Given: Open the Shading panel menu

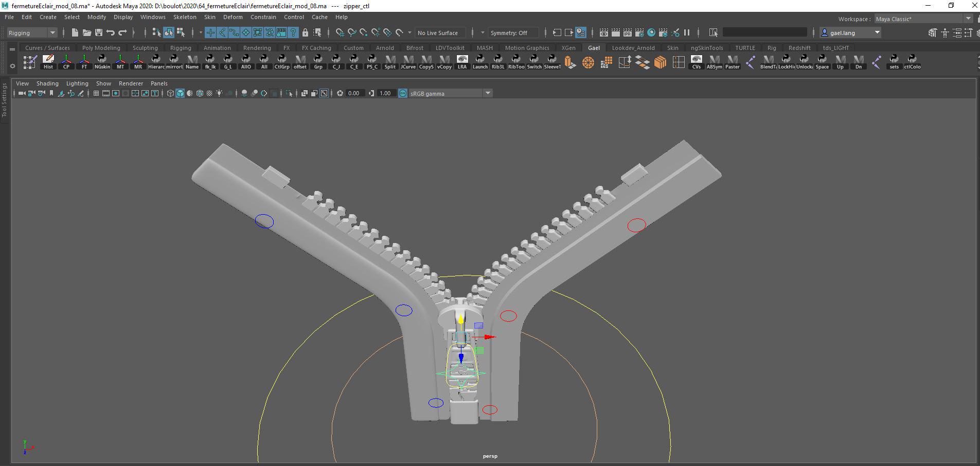Looking at the screenshot, I should click(47, 83).
